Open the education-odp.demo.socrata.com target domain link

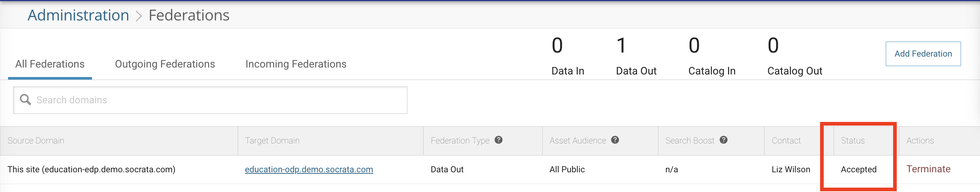pyautogui.click(x=309, y=170)
